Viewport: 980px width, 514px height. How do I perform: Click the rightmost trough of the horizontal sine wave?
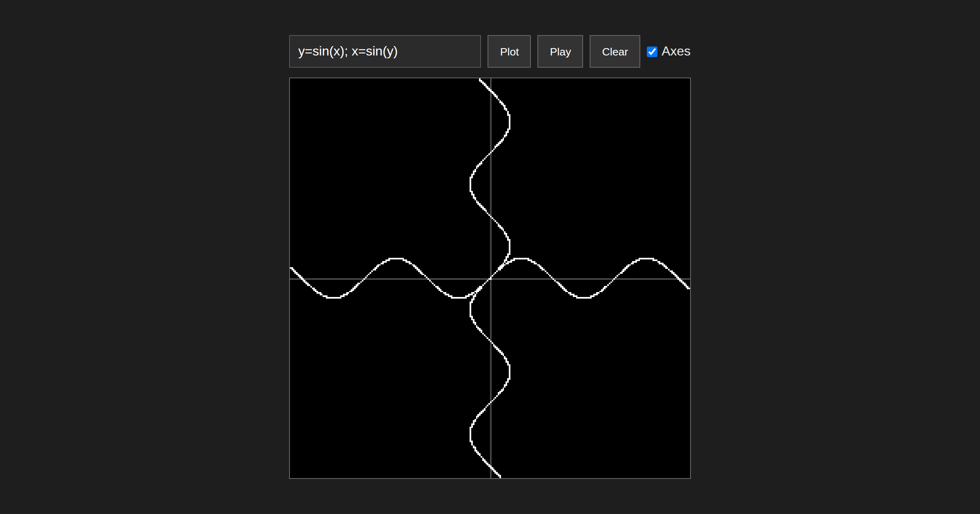pyautogui.click(x=584, y=298)
